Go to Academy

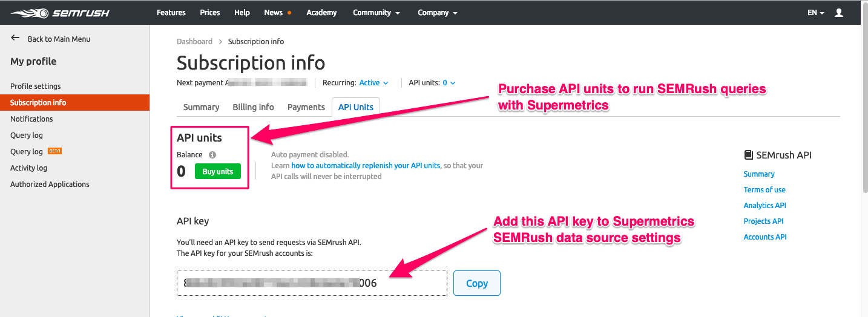point(321,12)
